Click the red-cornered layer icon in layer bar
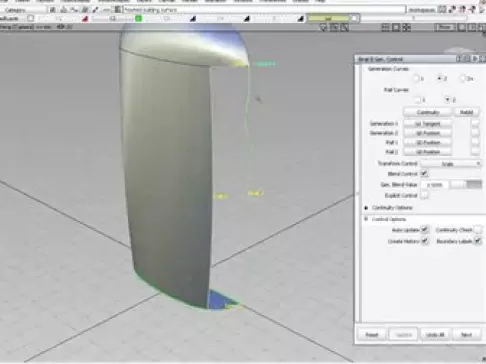Screen dimensions: 486x364 pyautogui.click(x=85, y=19)
